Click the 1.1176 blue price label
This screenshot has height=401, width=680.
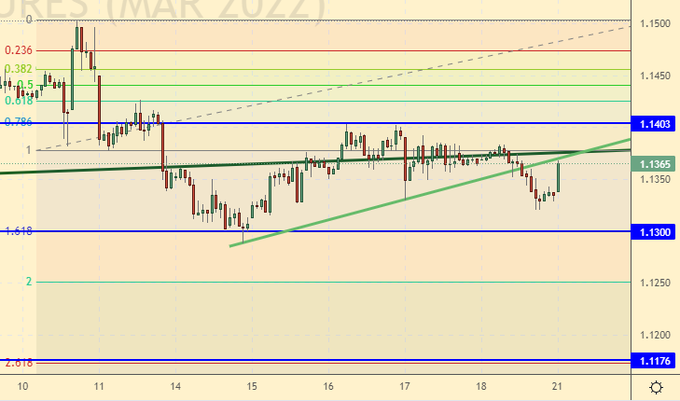(655, 360)
